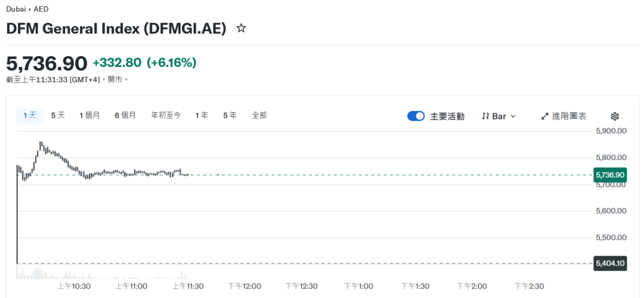Click the 5,404.10 previous close label
644x298 pixels.
point(610,263)
